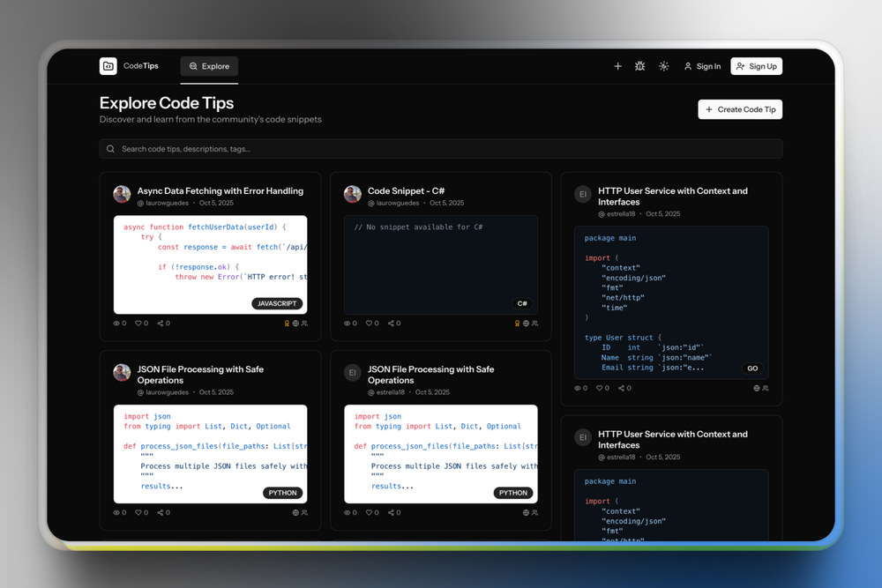The image size is (882, 588).
Task: Click the community people icon on the Go HTTP User Service card
Action: (x=766, y=388)
